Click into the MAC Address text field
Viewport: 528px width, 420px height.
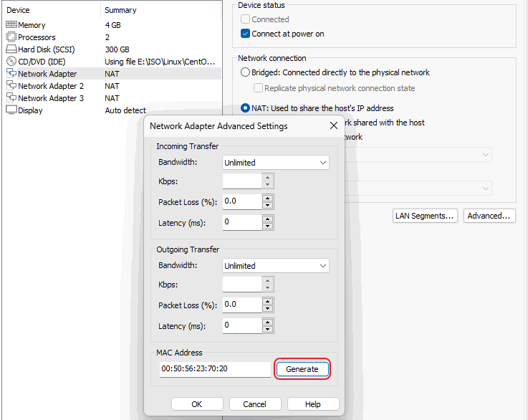(x=215, y=369)
